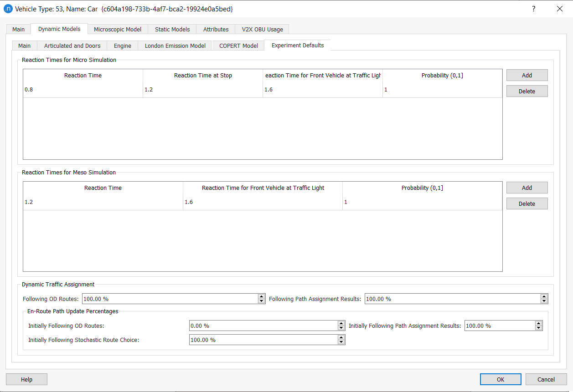This screenshot has width=573, height=392.
Task: Increment the Following OD Routes percentage
Action: point(261,296)
